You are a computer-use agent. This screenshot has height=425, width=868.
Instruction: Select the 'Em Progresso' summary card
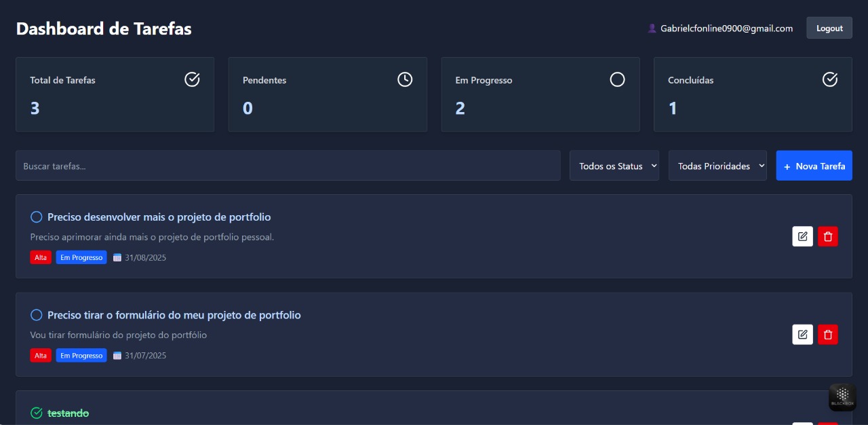tap(540, 94)
